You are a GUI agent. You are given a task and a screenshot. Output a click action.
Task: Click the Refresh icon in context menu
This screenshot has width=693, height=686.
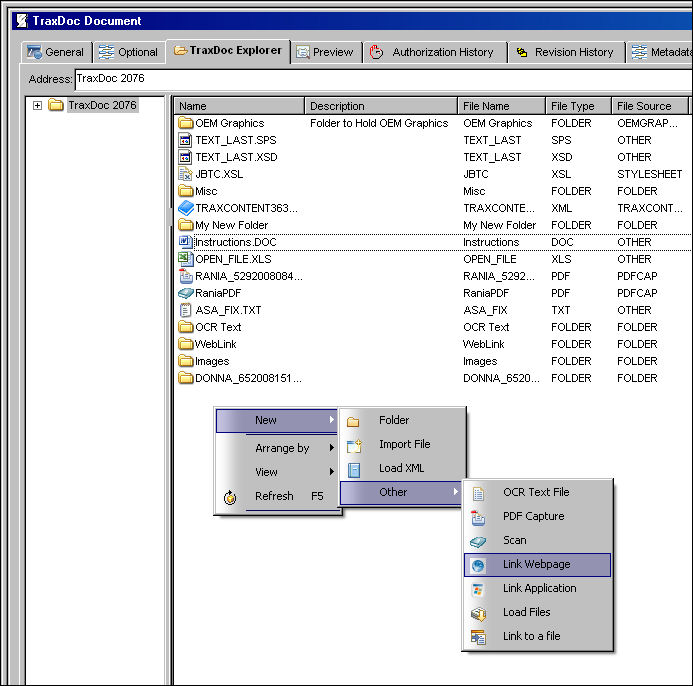[x=230, y=498]
